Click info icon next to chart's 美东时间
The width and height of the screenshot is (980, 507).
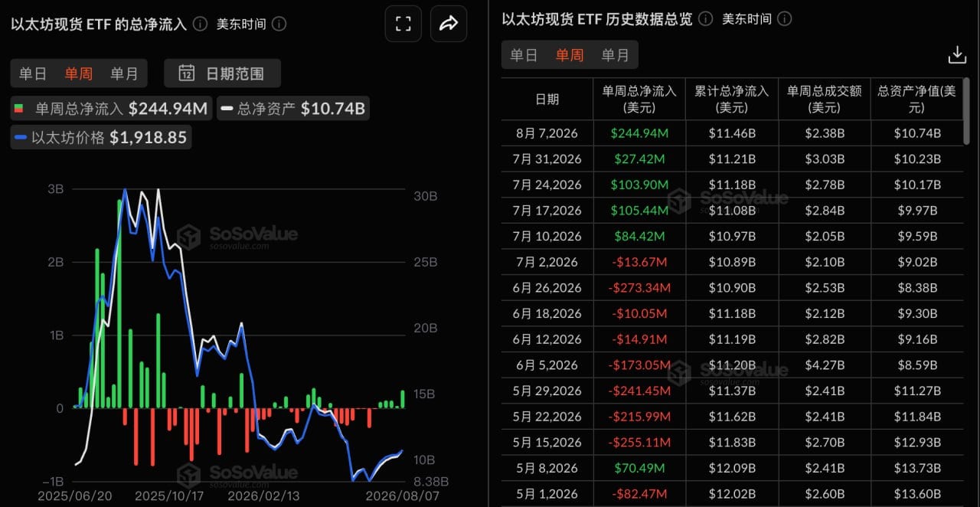click(279, 24)
